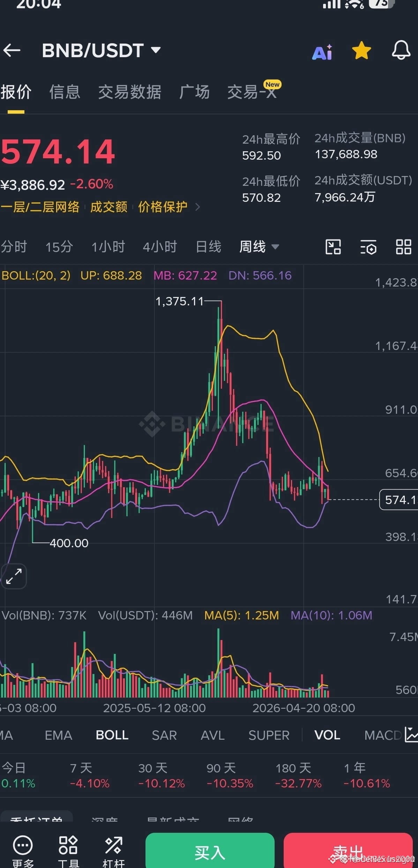The height and width of the screenshot is (868, 418).
Task: Tap the 1,375.11 high price marker
Action: click(179, 301)
